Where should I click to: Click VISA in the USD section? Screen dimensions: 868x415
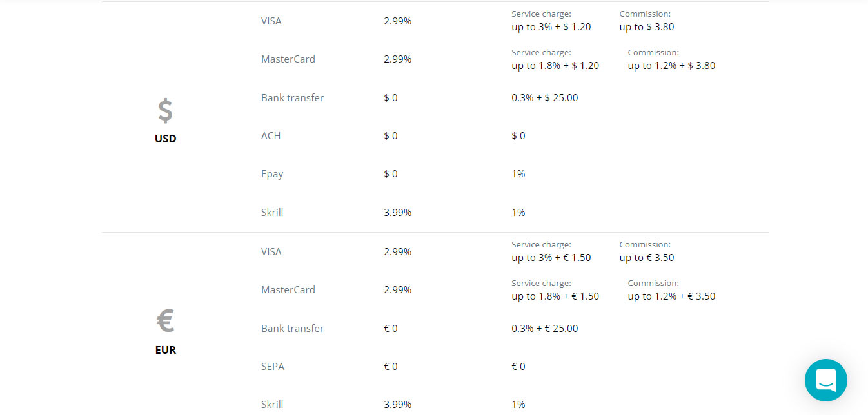click(x=271, y=21)
